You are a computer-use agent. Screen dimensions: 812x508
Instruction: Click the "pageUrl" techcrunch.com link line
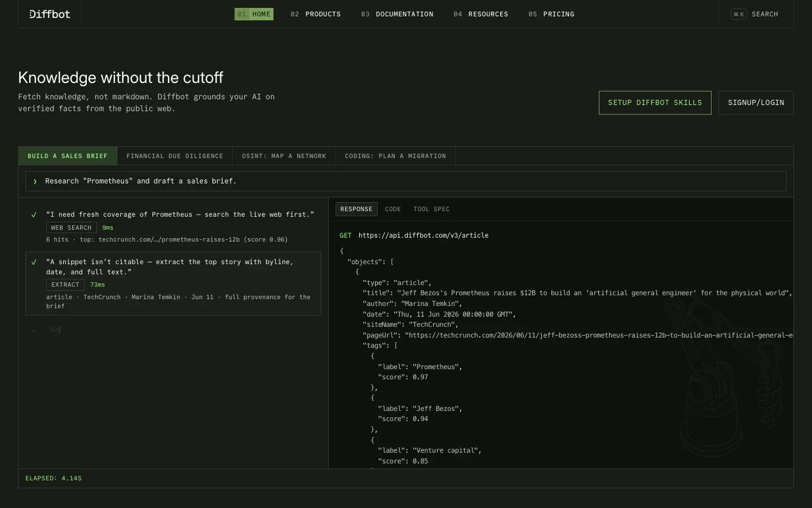(x=577, y=335)
